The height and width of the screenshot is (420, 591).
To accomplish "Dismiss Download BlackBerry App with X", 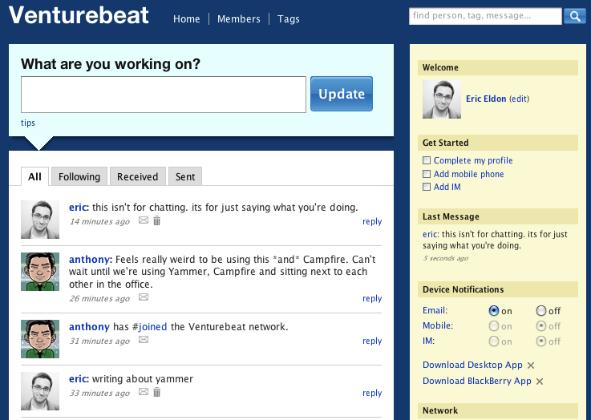I will [540, 382].
